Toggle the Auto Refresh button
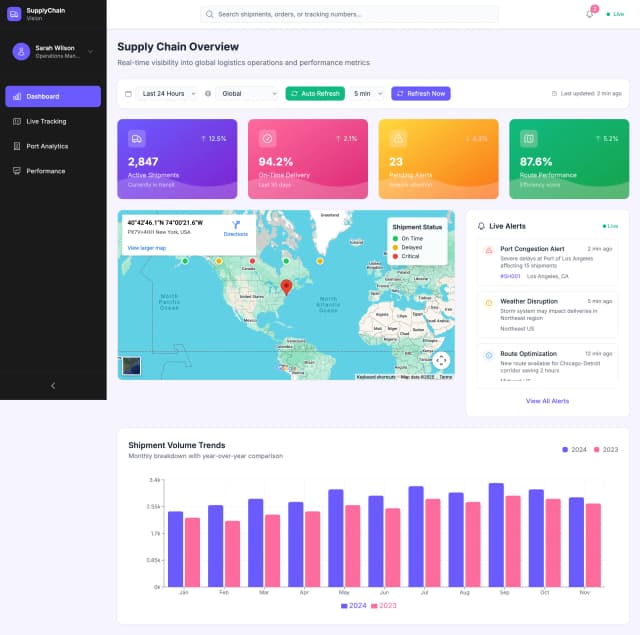The image size is (640, 635). [314, 93]
